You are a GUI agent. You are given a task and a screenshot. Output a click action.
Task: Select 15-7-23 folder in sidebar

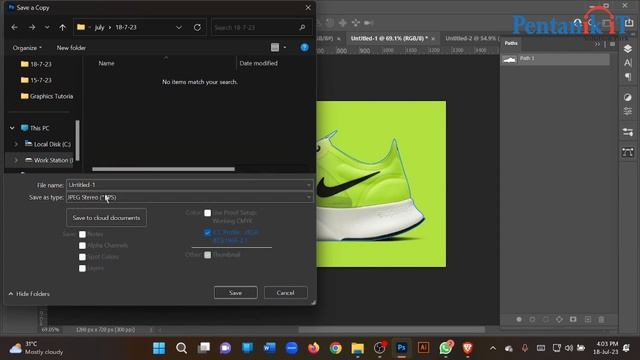coord(36,80)
